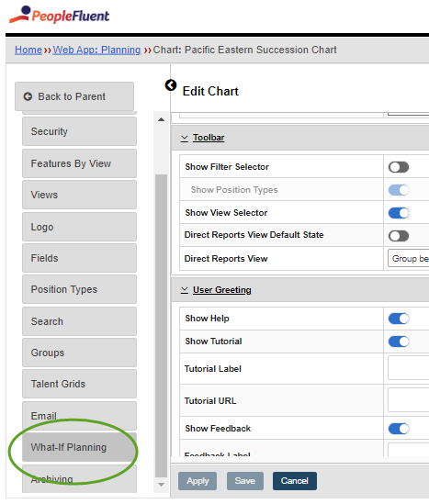Screen dimensions: 429x504
Task: Click the Toolbar section heading
Action: [209, 138]
